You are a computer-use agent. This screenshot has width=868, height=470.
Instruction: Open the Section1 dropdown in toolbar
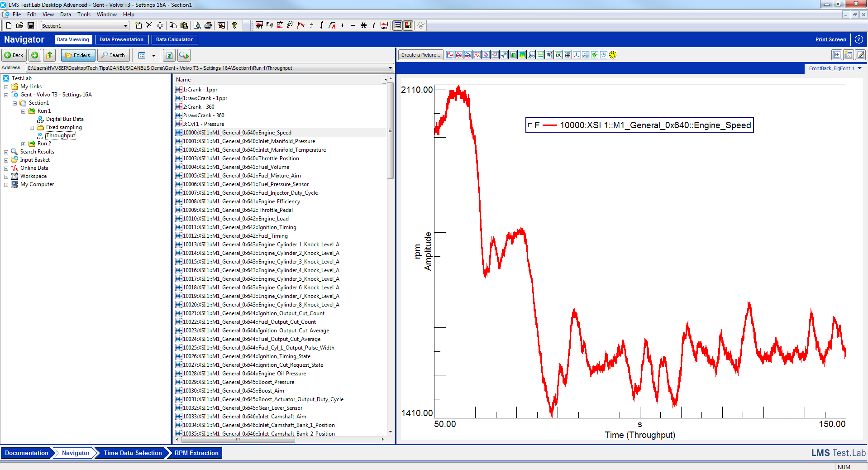click(x=126, y=26)
